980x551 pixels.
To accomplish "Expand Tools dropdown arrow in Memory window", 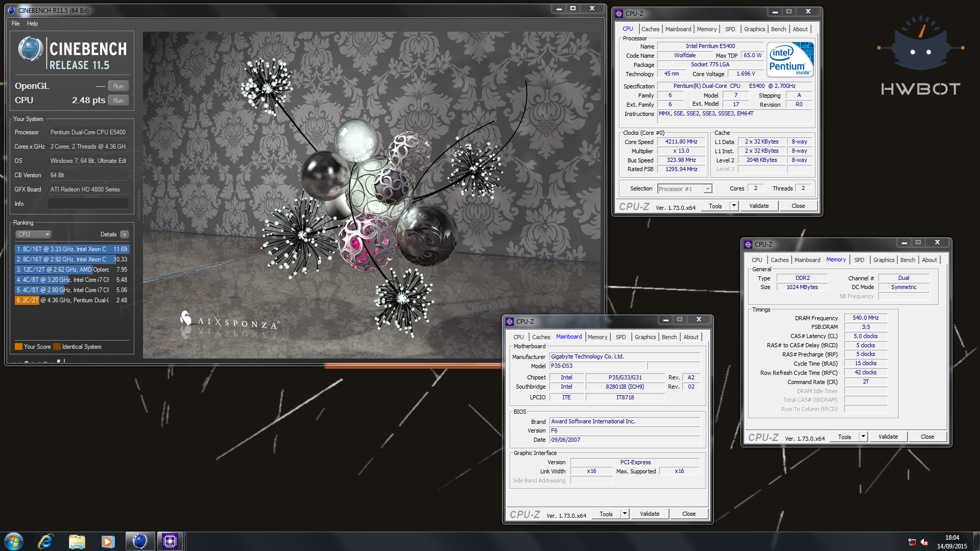I will (x=863, y=437).
